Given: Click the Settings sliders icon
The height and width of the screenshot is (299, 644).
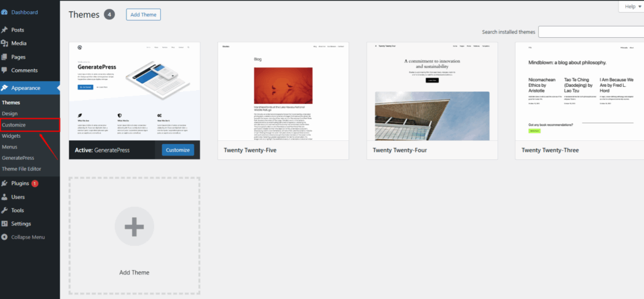Looking at the screenshot, I should [x=4, y=223].
